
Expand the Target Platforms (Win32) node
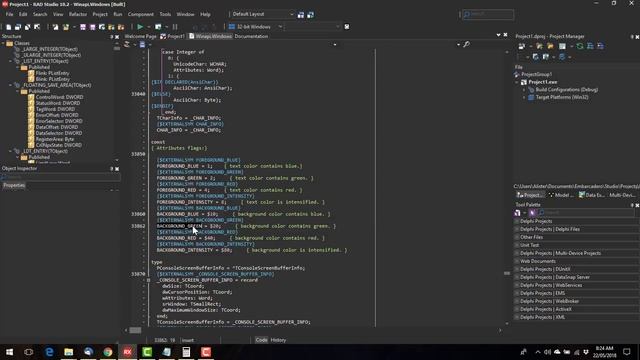(524, 98)
